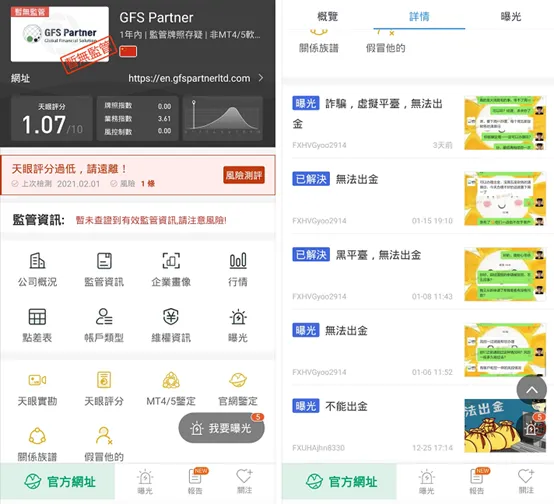The image size is (554, 504).
Task: Switch to the right-panel 曝光 tab
Action: [511, 16]
